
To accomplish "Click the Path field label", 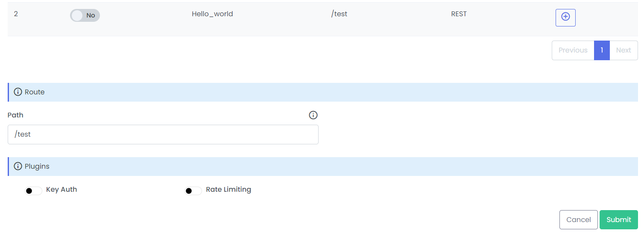I will (15, 115).
